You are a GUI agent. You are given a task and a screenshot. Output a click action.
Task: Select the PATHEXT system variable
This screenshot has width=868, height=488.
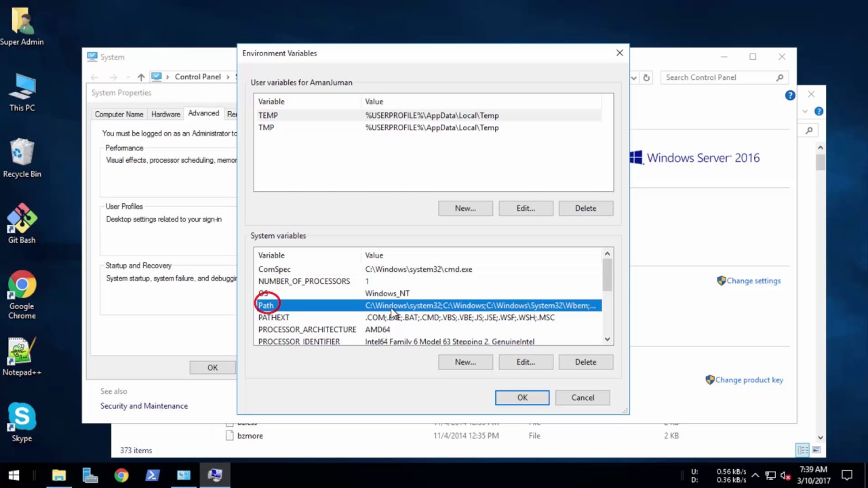(x=428, y=317)
